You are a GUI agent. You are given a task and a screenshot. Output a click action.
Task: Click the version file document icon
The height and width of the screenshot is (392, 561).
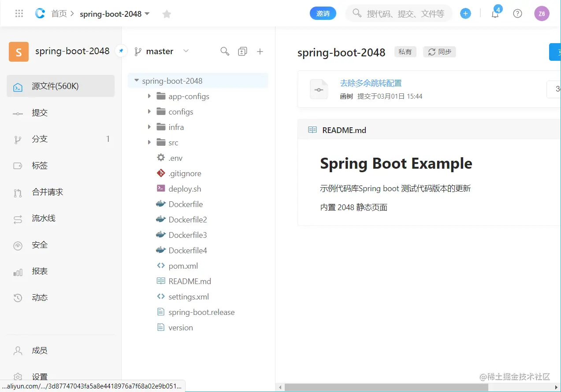pyautogui.click(x=161, y=327)
